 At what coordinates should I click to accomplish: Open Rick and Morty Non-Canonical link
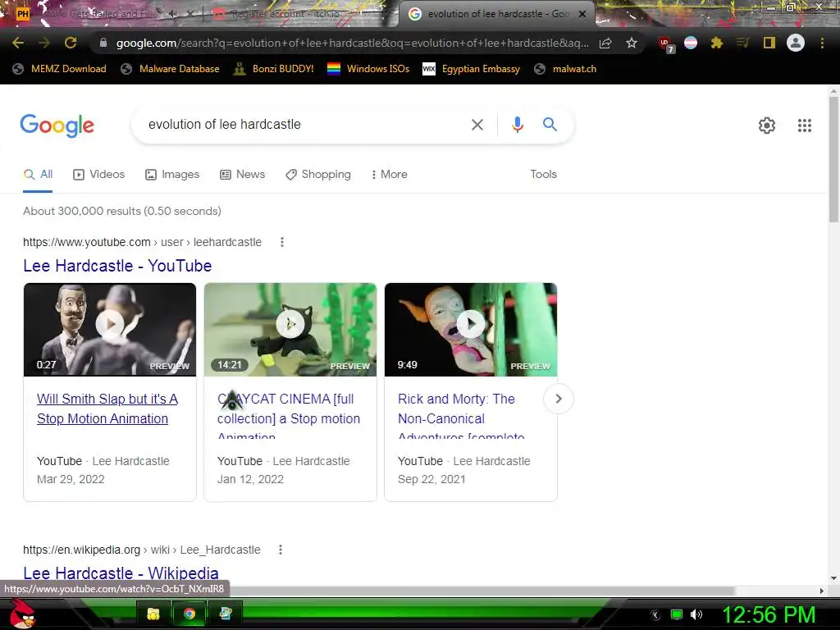point(461,415)
